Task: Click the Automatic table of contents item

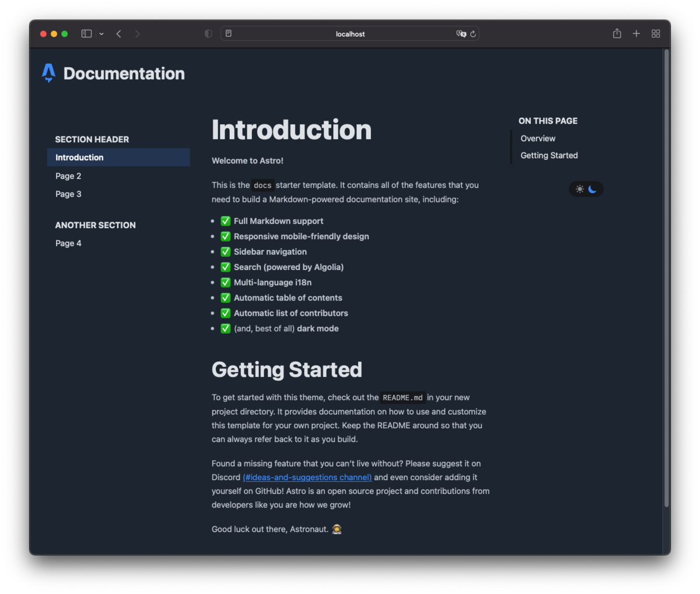Action: pos(288,298)
